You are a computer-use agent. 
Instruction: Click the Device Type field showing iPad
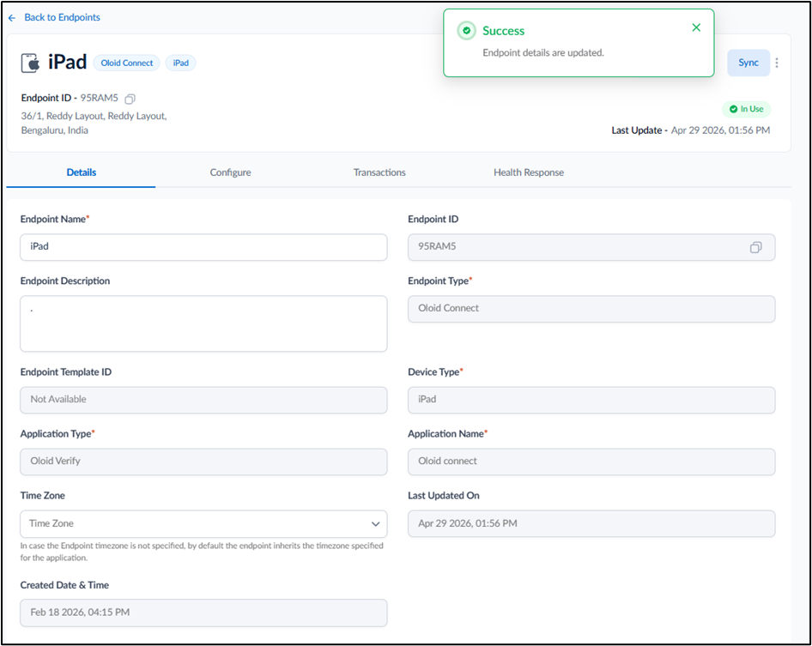point(591,400)
